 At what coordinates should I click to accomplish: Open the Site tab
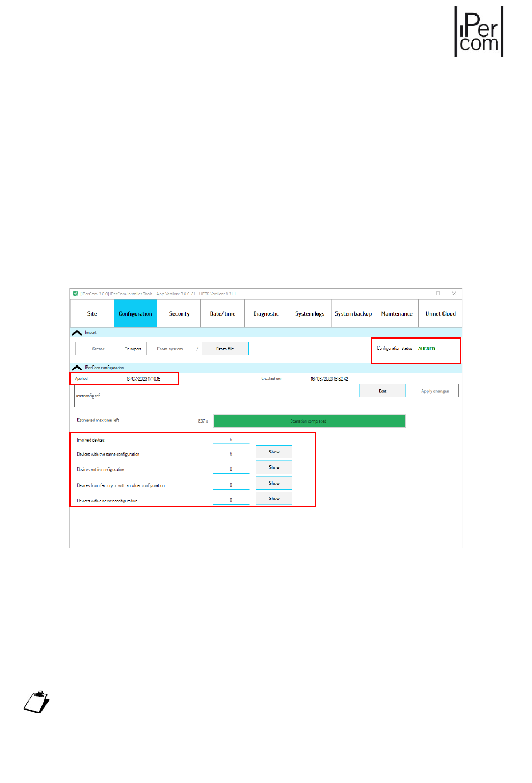(x=92, y=314)
